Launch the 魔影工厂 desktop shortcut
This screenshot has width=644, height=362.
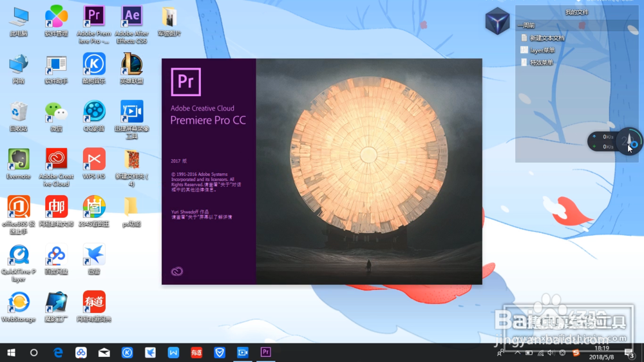coord(56,307)
